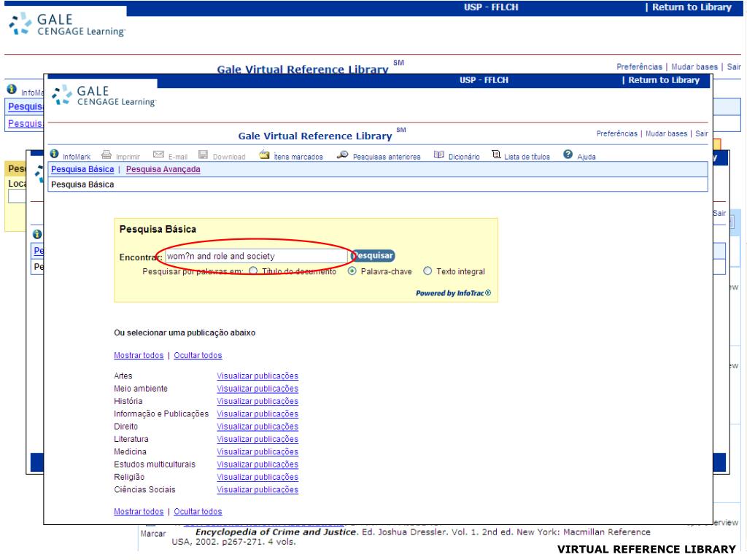Screen dimensions: 747x560
Task: Open the Itens marcados folder icon
Action: point(264,155)
